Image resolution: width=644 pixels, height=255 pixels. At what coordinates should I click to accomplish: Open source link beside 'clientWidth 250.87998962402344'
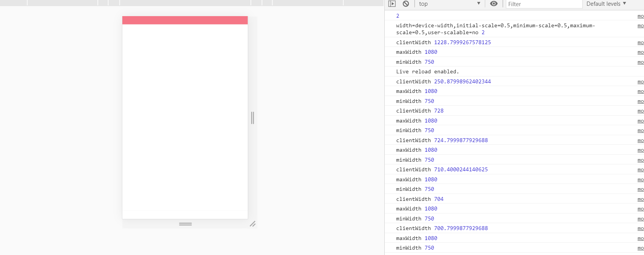(x=641, y=82)
